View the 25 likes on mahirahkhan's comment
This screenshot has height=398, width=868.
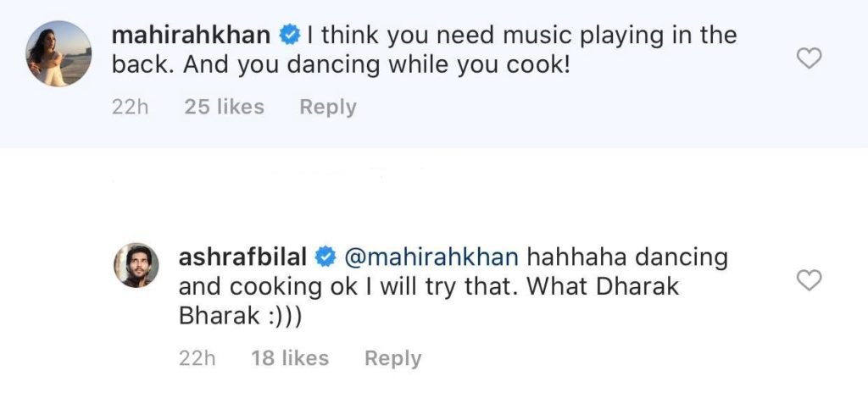click(x=224, y=108)
